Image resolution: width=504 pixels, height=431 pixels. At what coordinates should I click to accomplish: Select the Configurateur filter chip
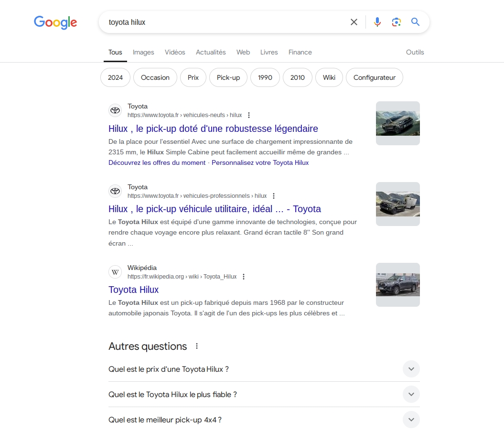374,77
